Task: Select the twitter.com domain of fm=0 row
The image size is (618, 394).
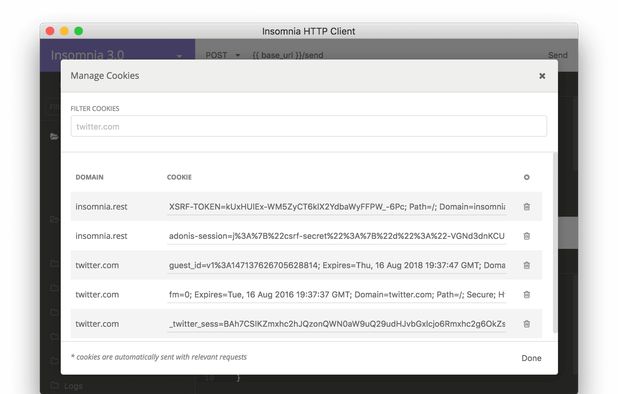Action: click(97, 294)
